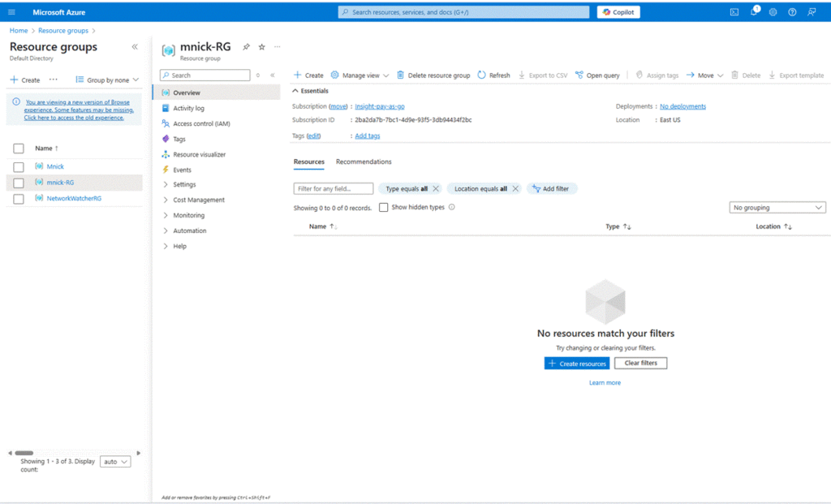This screenshot has width=831, height=504.
Task: Enable Show hidden types checkbox
Action: point(384,208)
